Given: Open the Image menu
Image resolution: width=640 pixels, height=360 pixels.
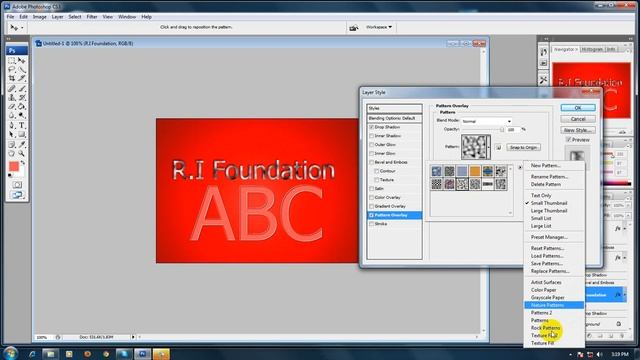Looking at the screenshot, I should tap(40, 17).
